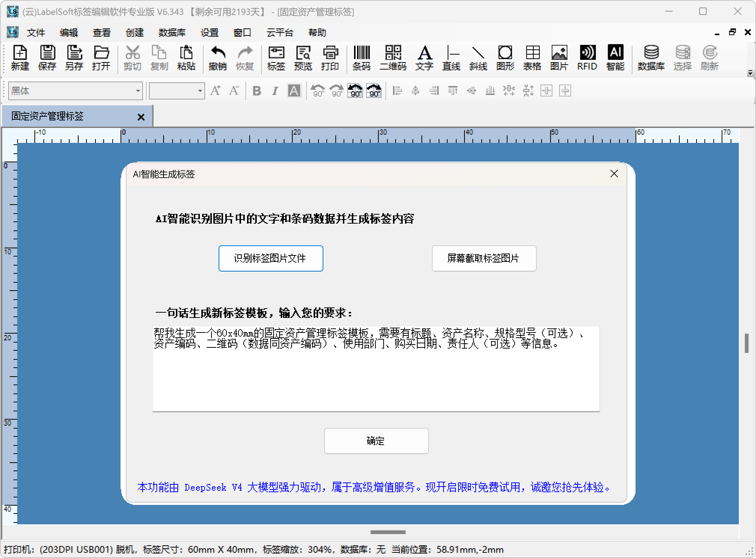Click the 恢复 (Redo) arrow
This screenshot has height=558, width=756.
coord(245,58)
